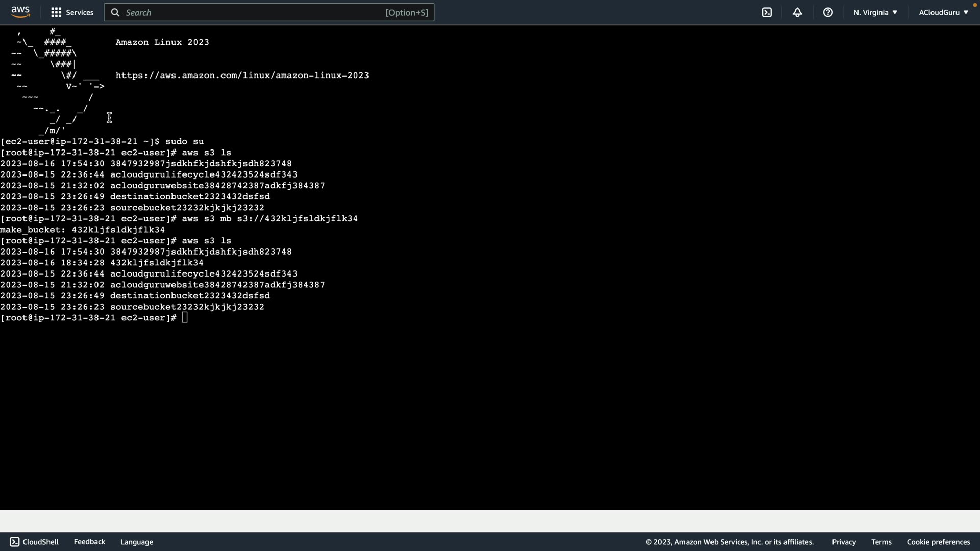This screenshot has width=980, height=551.
Task: Expand the N. Virginia region dropdown
Action: (x=875, y=12)
